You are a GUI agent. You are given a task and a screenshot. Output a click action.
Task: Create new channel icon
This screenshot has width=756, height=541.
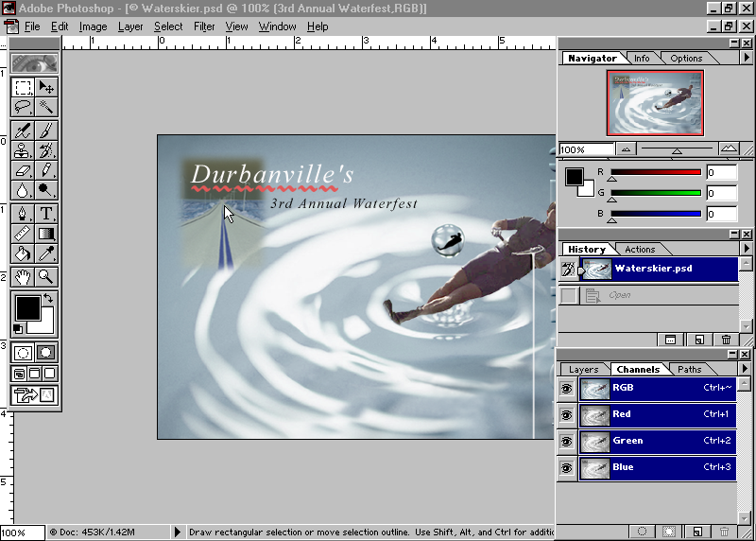coord(697,532)
